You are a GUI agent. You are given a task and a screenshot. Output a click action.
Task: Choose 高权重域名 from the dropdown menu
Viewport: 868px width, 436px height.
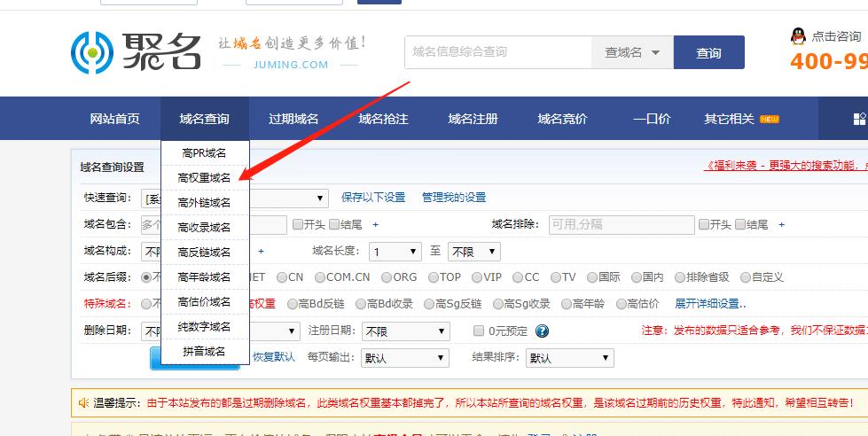(204, 178)
